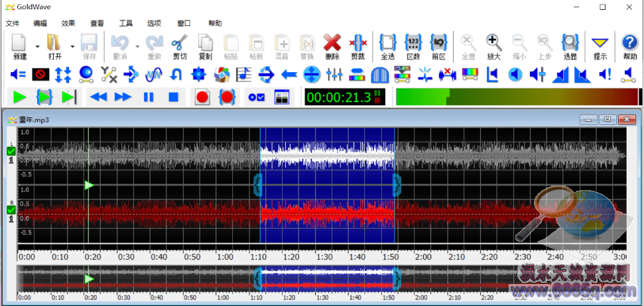Expand the 撤消 undo history dropdown arrow
644x306 pixels.
(x=137, y=46)
